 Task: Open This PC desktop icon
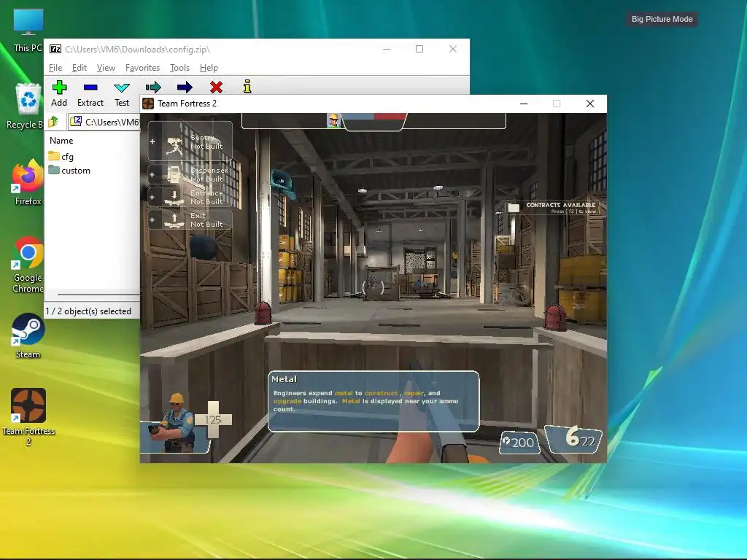[x=28, y=31]
